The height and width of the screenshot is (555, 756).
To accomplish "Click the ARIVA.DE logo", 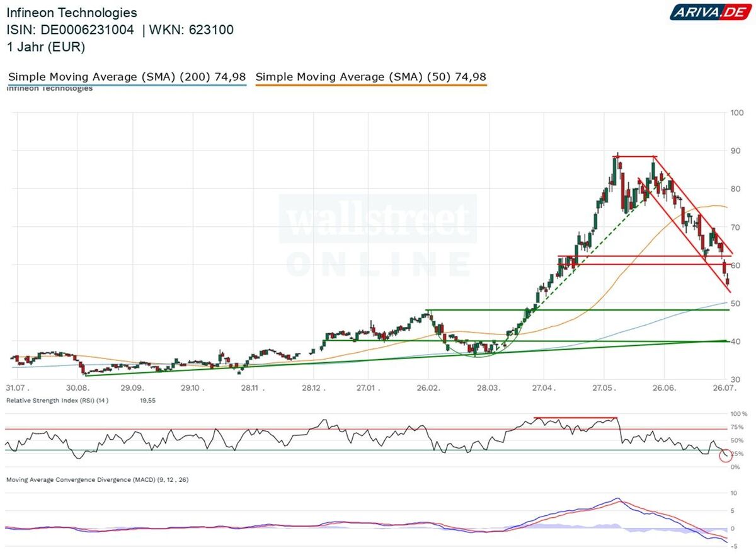I will tap(709, 12).
